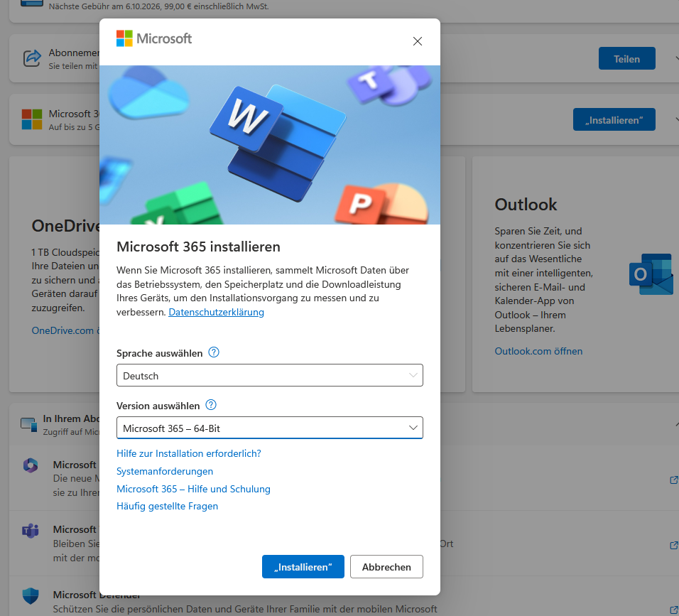Open the OneDrive.com link on the background page
Viewport: 679px width, 616px height.
click(x=65, y=330)
